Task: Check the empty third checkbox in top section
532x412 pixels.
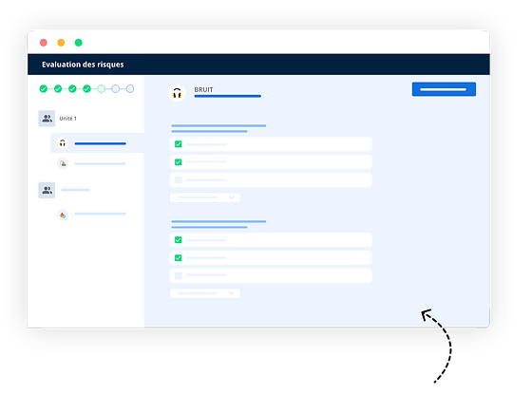Action: [179, 180]
